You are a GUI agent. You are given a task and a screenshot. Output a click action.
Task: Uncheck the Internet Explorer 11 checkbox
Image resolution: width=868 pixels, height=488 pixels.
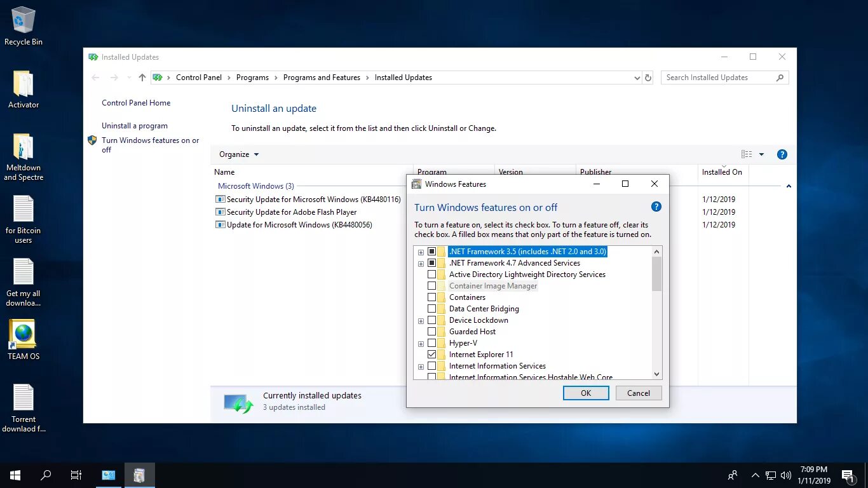tap(432, 355)
